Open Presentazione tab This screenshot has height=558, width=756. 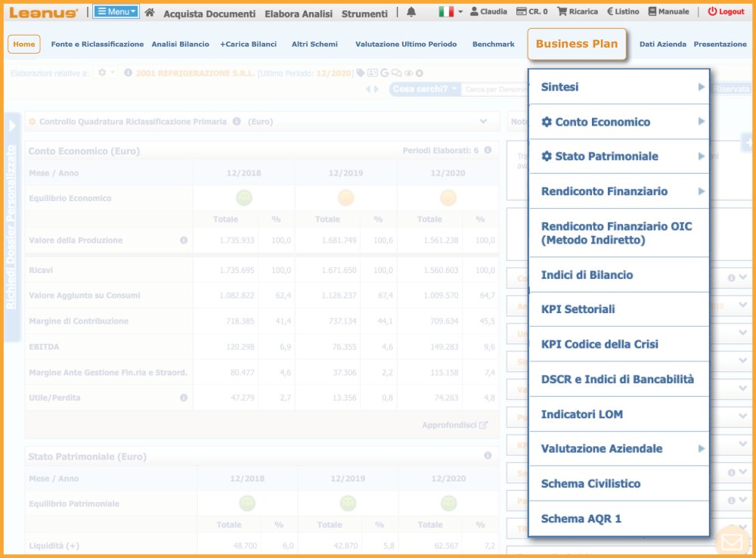[x=720, y=44]
